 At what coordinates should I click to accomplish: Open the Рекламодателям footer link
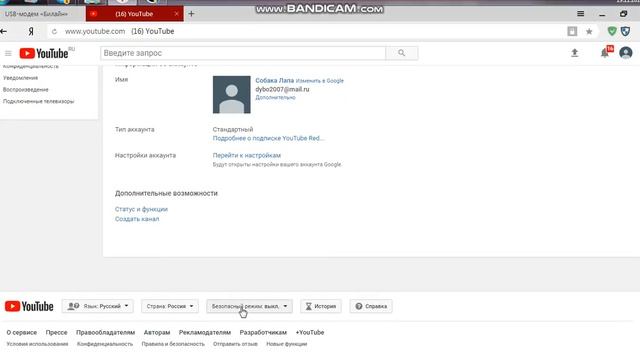[205, 333]
